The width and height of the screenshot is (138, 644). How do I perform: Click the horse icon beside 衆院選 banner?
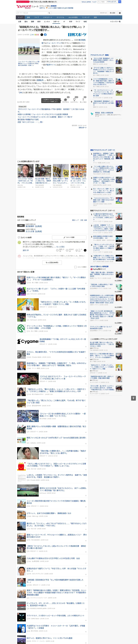(92, 114)
